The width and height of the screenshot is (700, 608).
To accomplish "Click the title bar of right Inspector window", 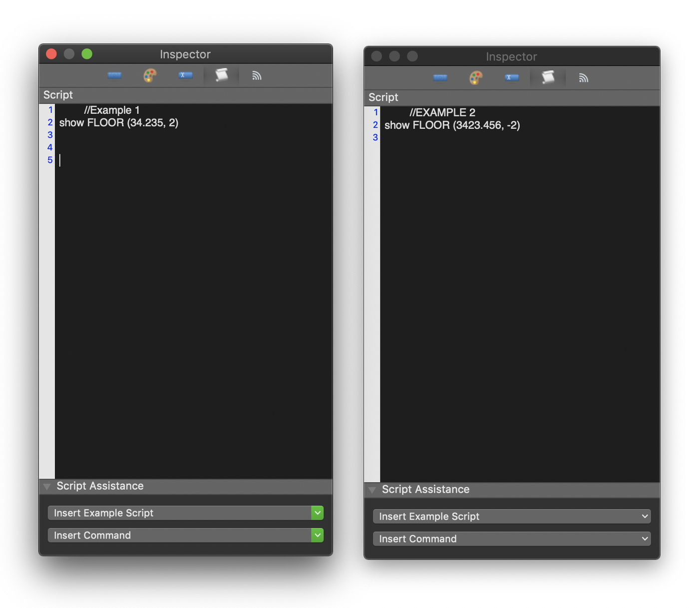I will (512, 56).
